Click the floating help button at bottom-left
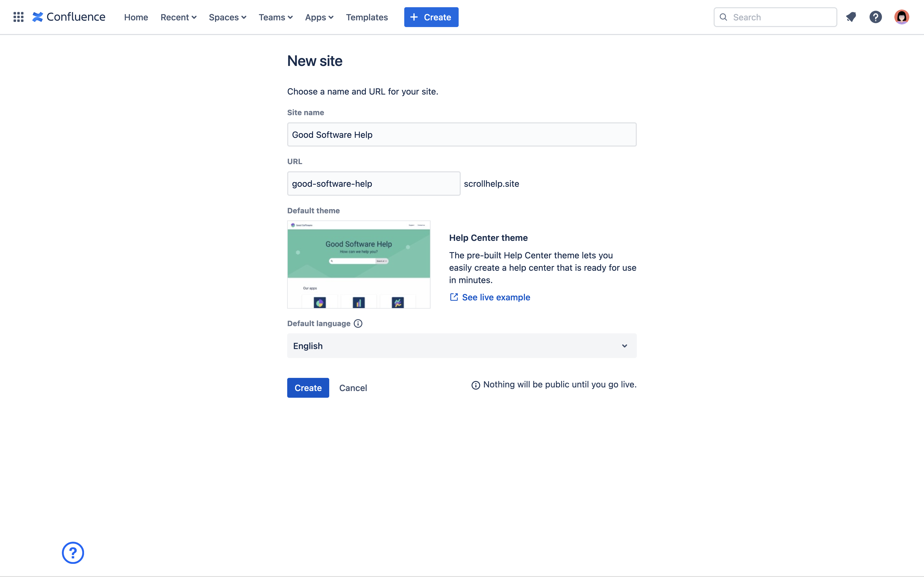 tap(73, 553)
